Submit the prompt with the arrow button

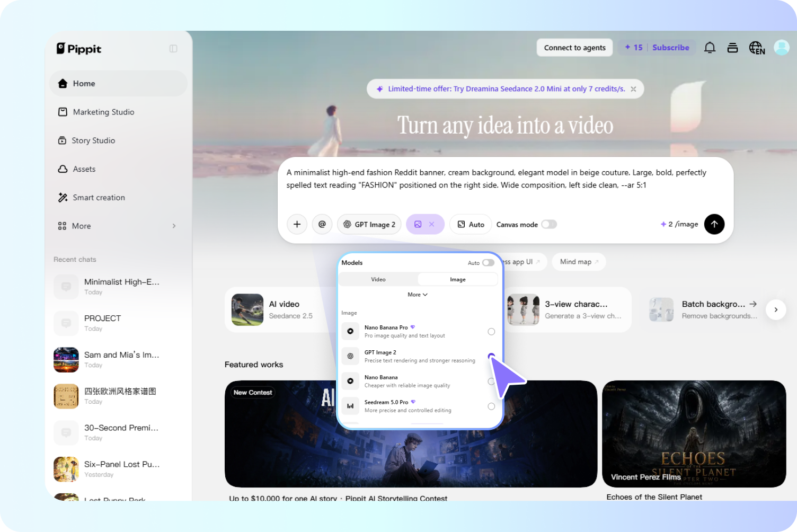tap(714, 224)
